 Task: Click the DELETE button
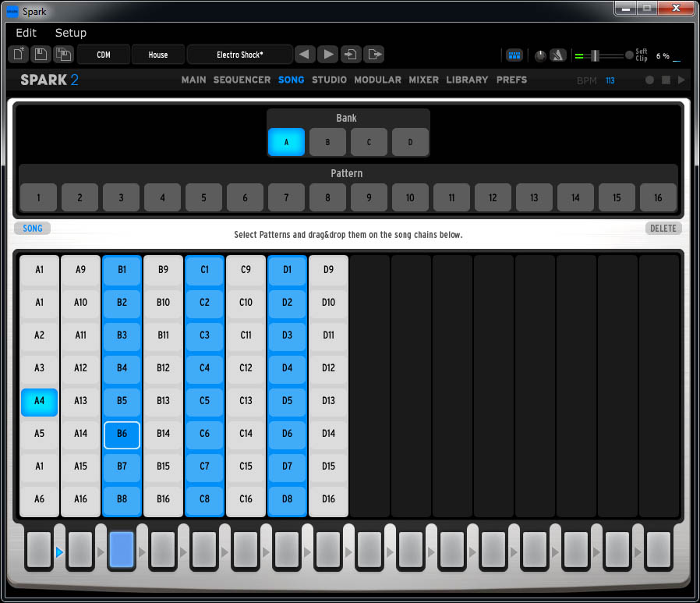point(663,229)
